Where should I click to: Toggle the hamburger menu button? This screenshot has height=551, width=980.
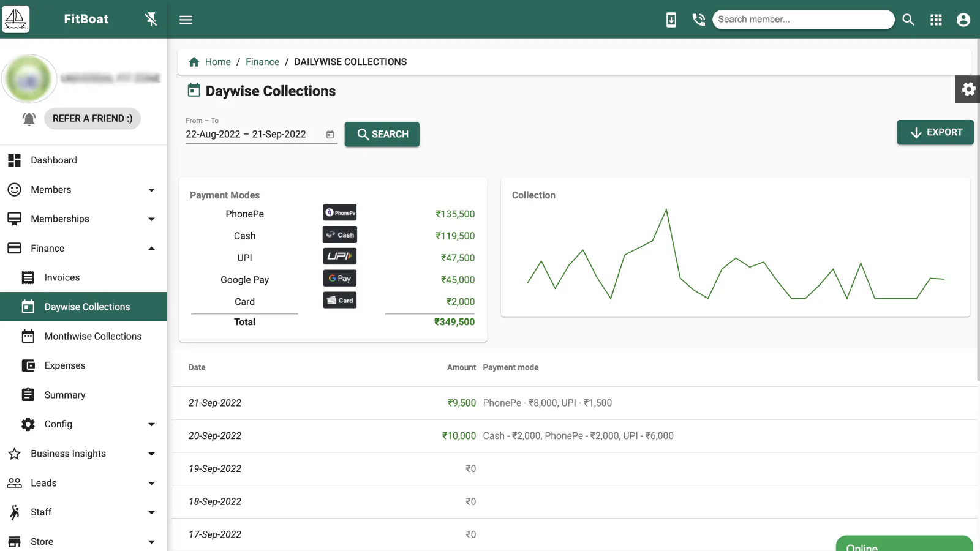186,20
